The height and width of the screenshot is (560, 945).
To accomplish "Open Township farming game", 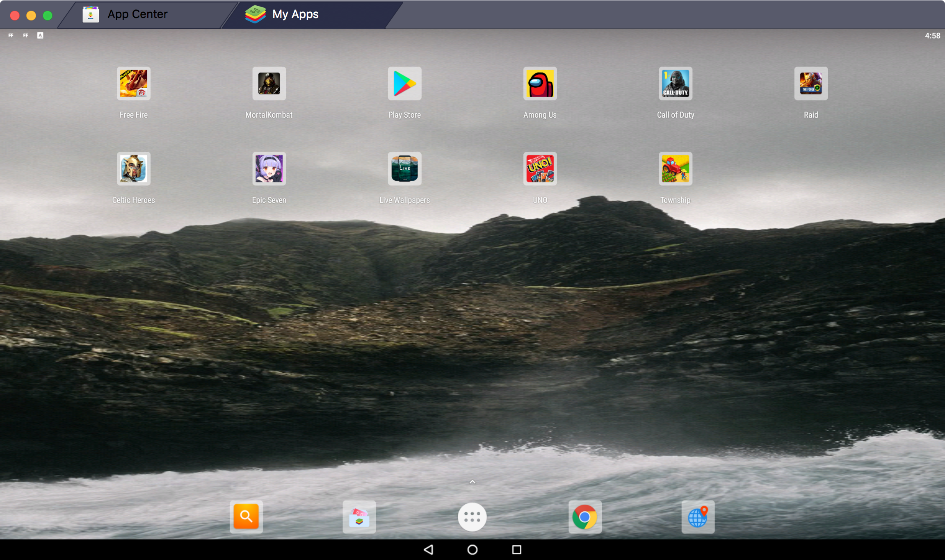I will 675,168.
